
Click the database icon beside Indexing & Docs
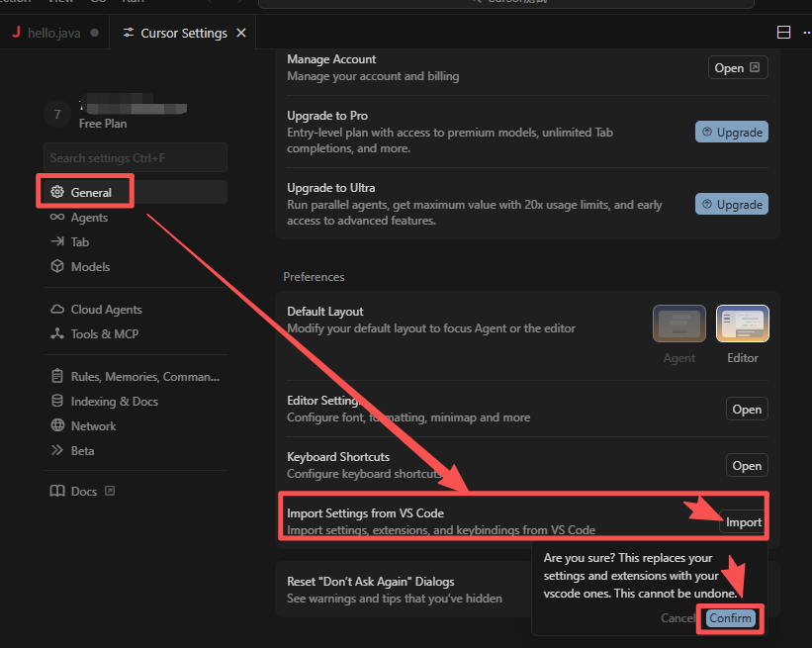(57, 401)
